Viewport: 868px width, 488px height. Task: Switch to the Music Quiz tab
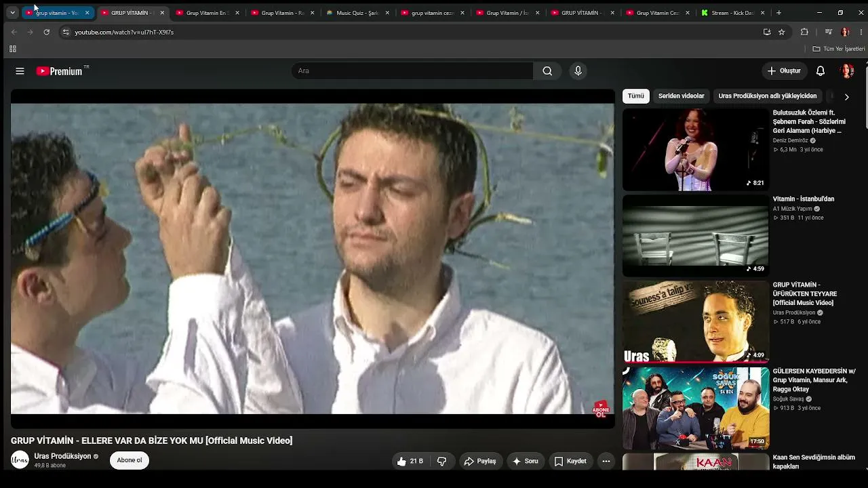[x=357, y=13]
